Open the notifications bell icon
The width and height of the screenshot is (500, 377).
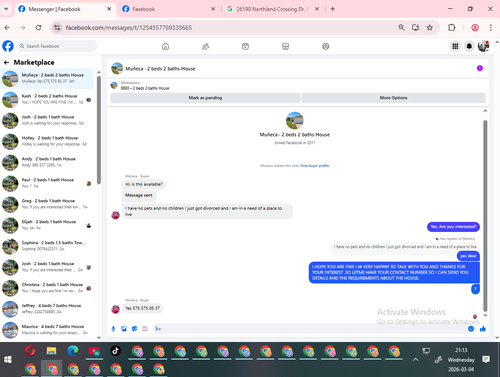[x=469, y=46]
